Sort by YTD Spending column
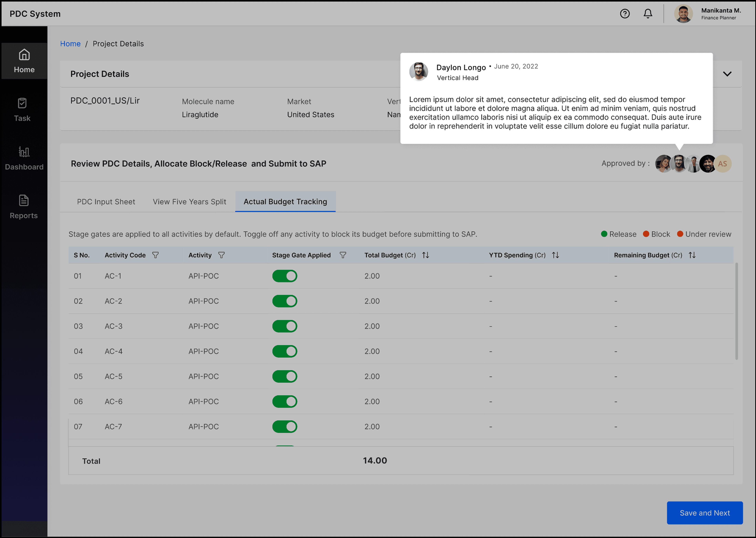This screenshot has height=538, width=756. tap(555, 255)
